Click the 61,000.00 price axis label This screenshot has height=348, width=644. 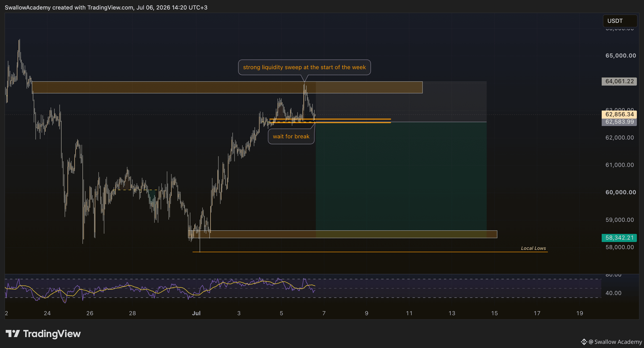pyautogui.click(x=620, y=165)
